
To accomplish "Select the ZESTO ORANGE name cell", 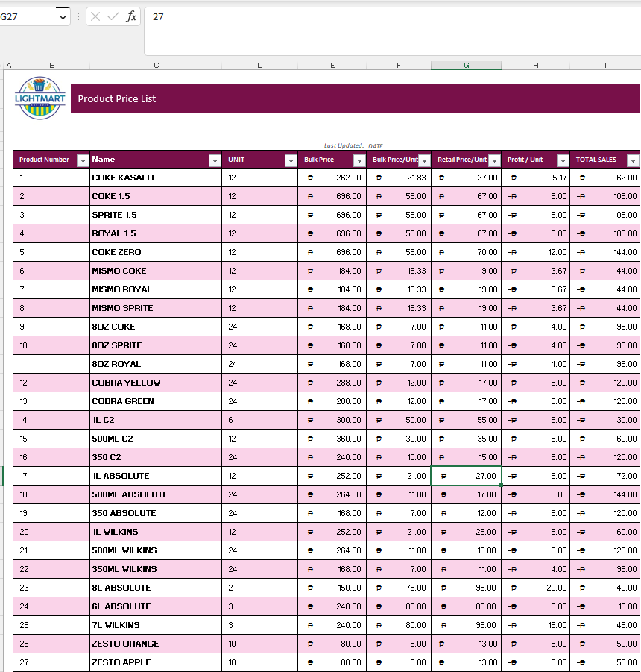I will coord(156,644).
